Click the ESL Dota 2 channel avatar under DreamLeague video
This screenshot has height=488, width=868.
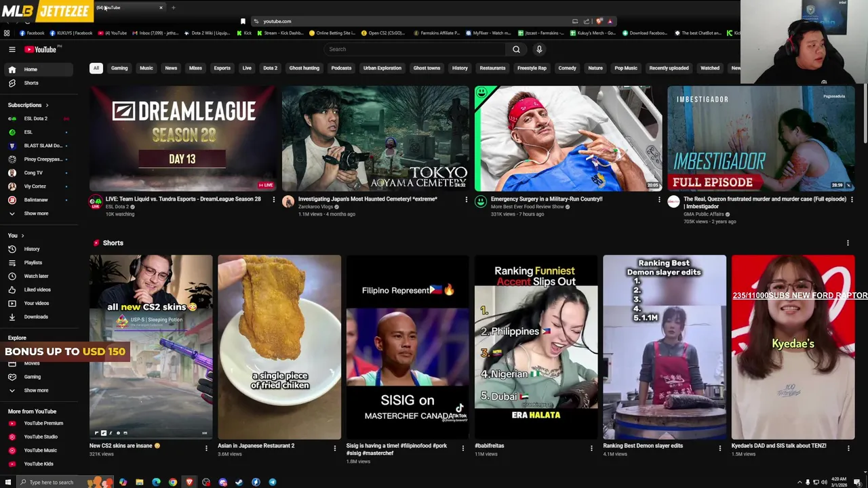pyautogui.click(x=96, y=201)
